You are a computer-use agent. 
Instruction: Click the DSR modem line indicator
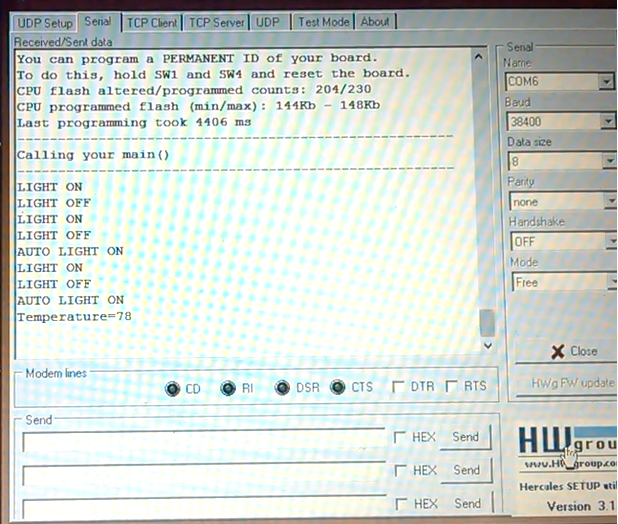[282, 388]
